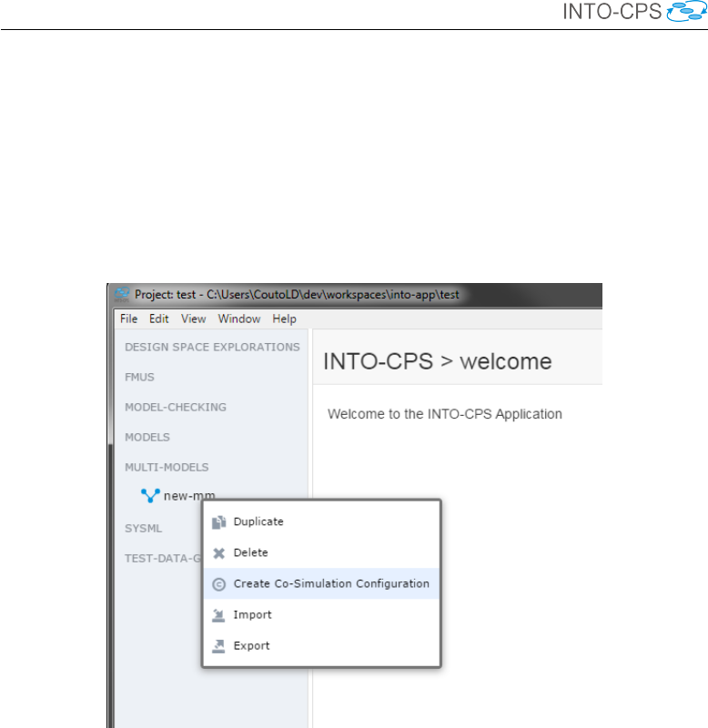Expand the Model-Checking section
The width and height of the screenshot is (708, 728).
(176, 407)
